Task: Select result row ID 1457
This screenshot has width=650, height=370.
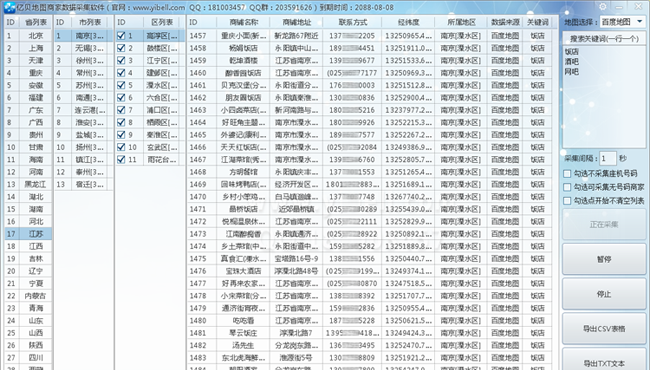Action: pos(369,36)
